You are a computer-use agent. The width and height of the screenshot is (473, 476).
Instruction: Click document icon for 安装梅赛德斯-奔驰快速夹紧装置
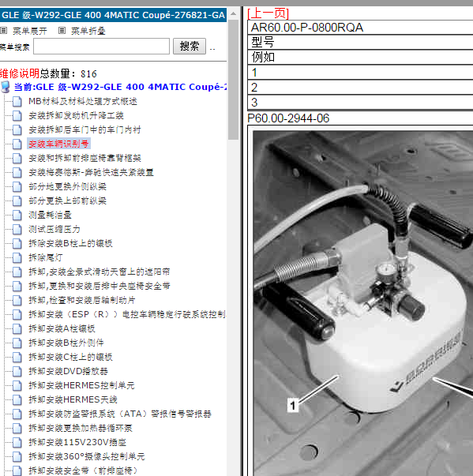(17, 172)
